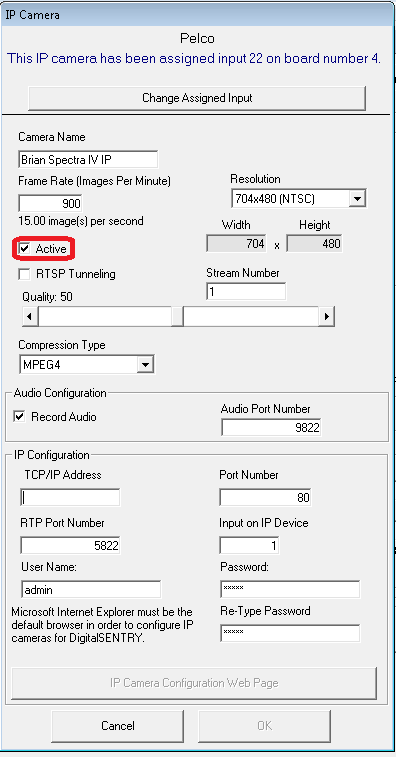Click the Stream Number field
Image resolution: width=396 pixels, height=757 pixels.
click(246, 292)
